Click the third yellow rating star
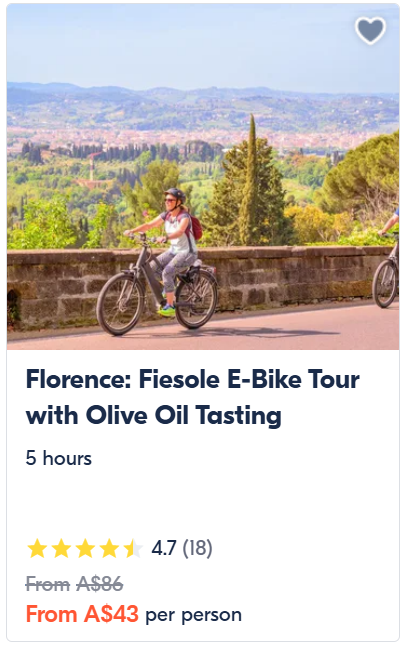The height and width of the screenshot is (645, 404). click(x=85, y=548)
